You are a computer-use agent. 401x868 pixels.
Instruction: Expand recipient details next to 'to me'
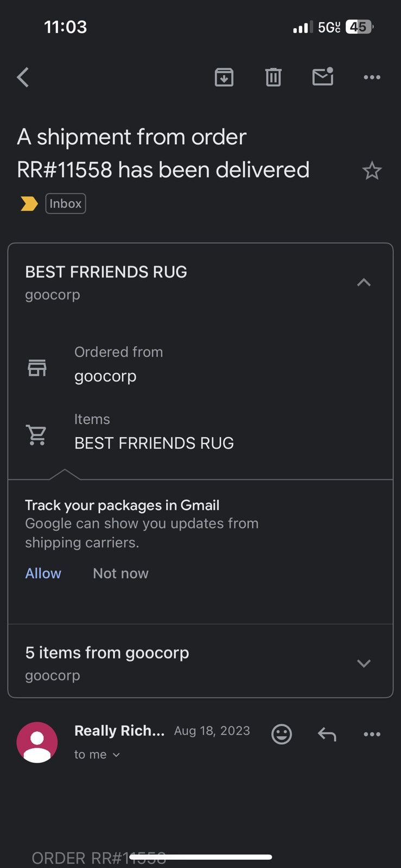point(116,755)
